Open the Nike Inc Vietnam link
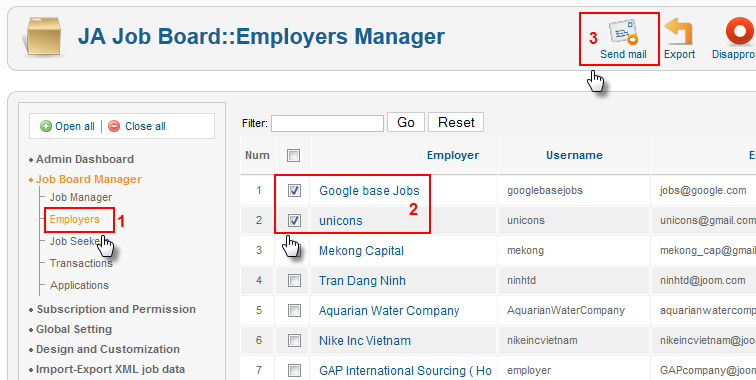The image size is (756, 380). click(x=365, y=340)
